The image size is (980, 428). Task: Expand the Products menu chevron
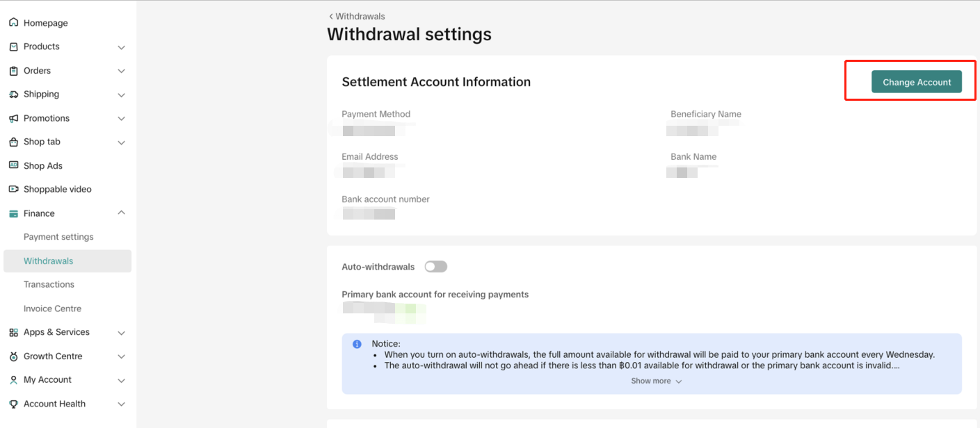(x=122, y=47)
